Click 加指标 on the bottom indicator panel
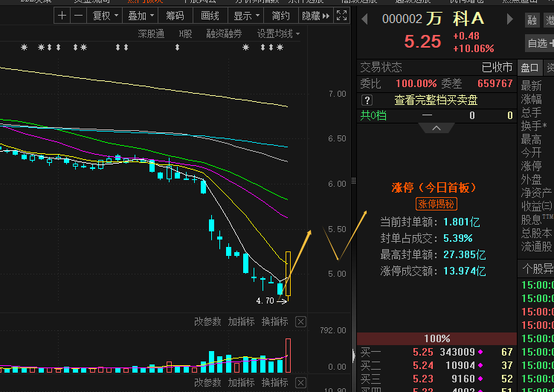The width and height of the screenshot is (554, 392). 241,382
